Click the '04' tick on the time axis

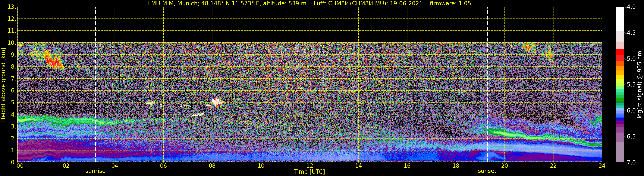[x=115, y=166]
